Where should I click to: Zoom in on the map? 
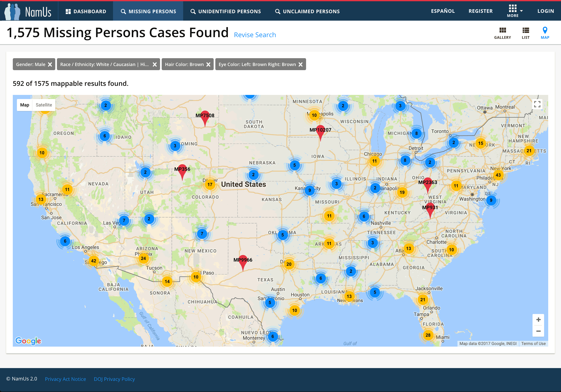tap(538, 320)
